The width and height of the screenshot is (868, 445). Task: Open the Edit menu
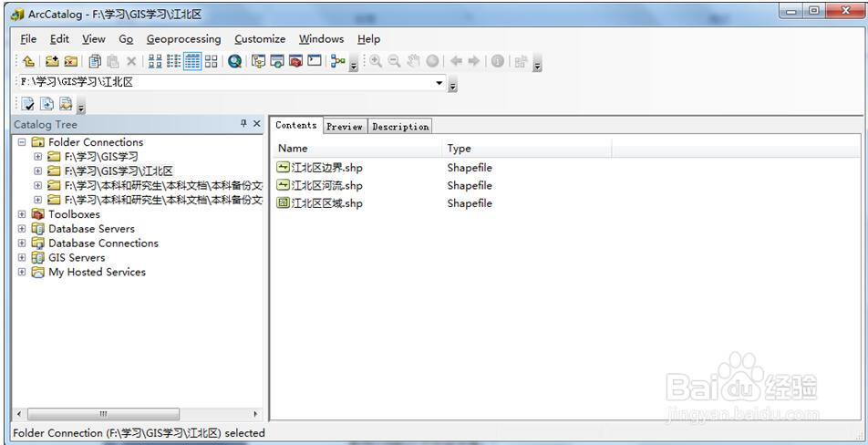tap(59, 39)
